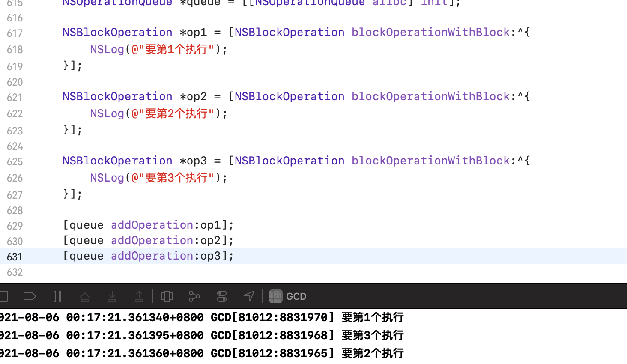
Task: Click line number 617 in gutter
Action: coord(15,33)
